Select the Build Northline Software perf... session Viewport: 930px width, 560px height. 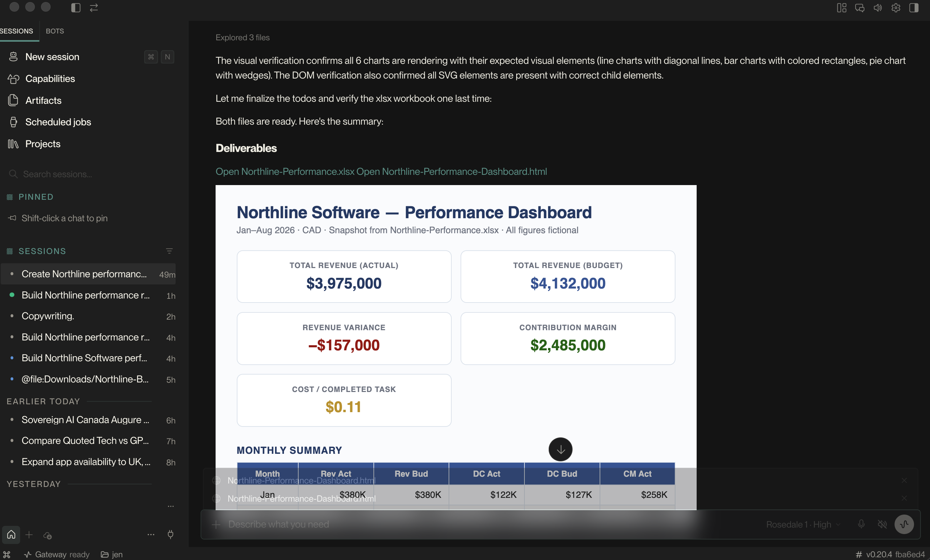(x=88, y=358)
